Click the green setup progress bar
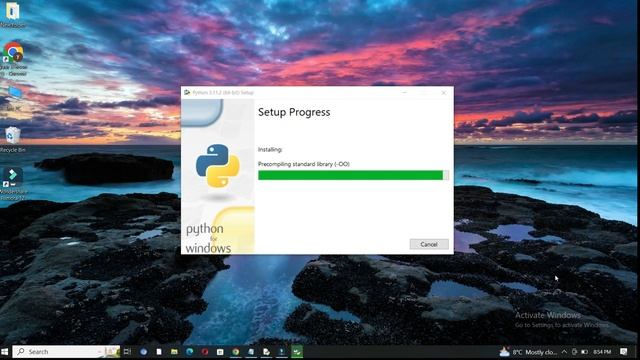This screenshot has height=360, width=640. [x=353, y=175]
